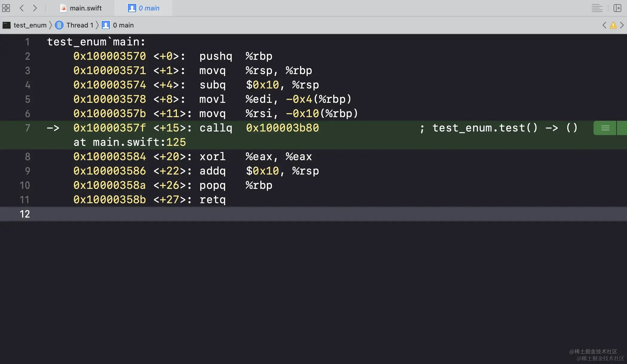Click the frame person icon in breadcrumb
The width and height of the screenshot is (627, 364).
pyautogui.click(x=106, y=25)
